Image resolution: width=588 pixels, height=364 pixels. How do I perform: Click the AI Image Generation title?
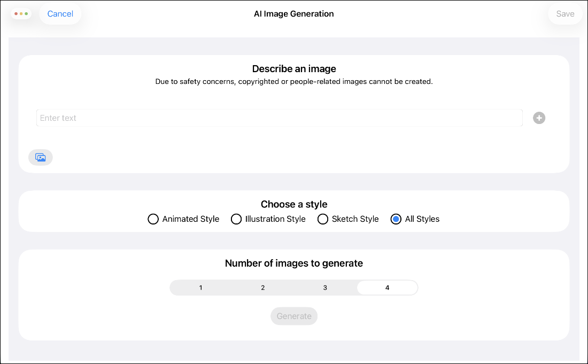293,14
